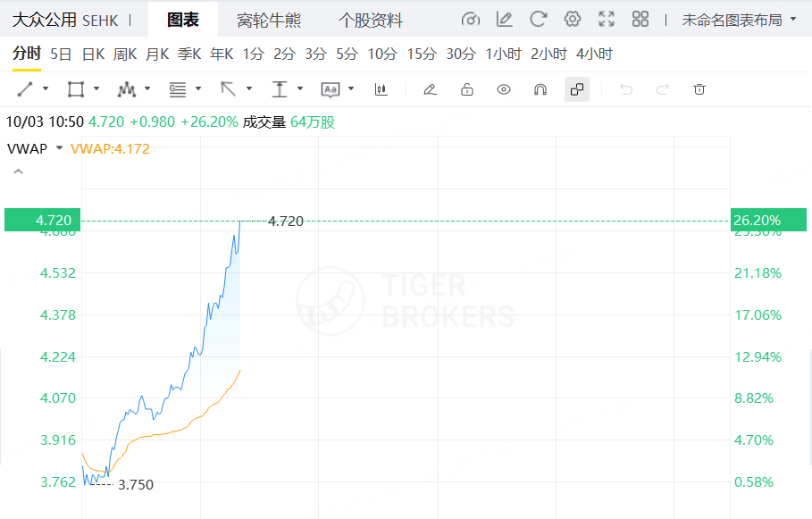The image size is (812, 519).
Task: Select the rectangle shape drawing tool
Action: (x=76, y=89)
